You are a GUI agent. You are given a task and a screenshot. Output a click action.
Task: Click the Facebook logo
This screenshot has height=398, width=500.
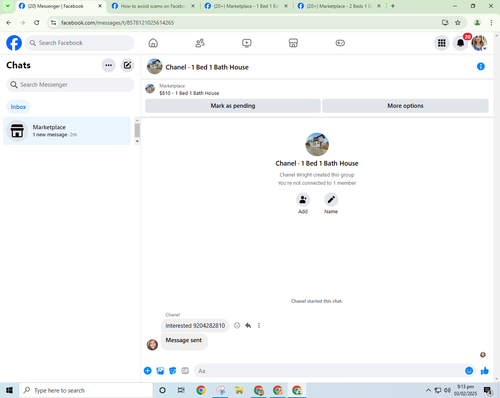(14, 43)
